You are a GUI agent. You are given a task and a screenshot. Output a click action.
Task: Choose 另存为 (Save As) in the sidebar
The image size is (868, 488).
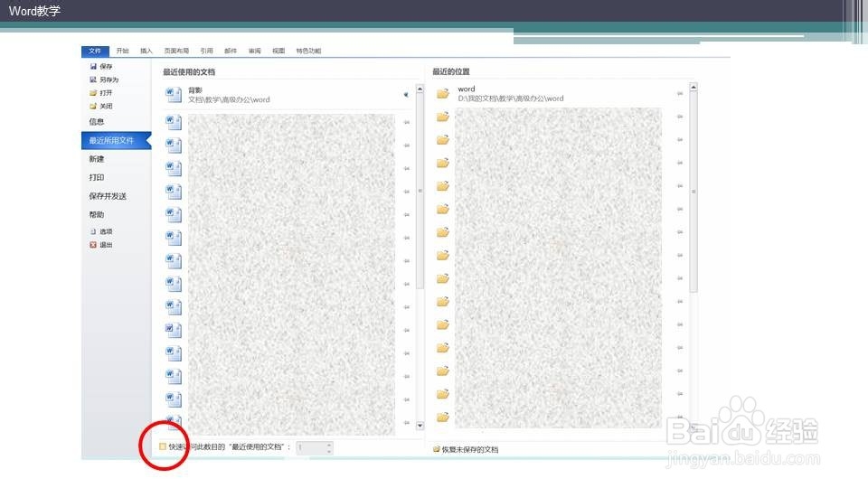tap(103, 80)
